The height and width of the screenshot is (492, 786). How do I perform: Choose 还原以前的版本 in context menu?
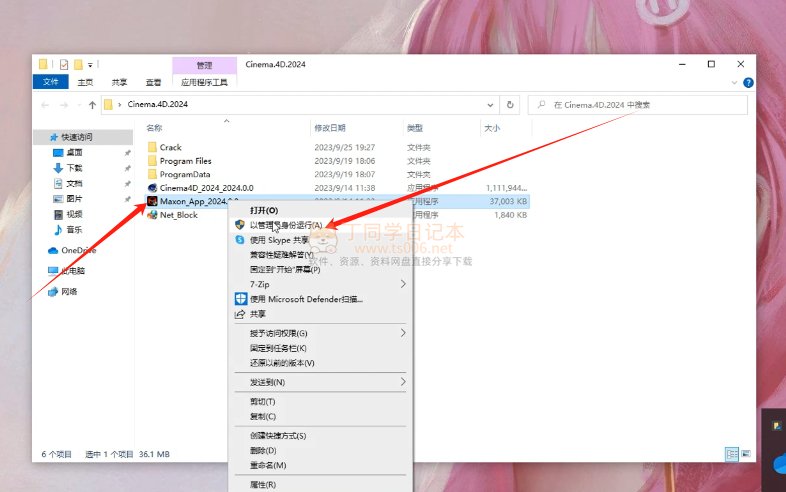coord(282,363)
